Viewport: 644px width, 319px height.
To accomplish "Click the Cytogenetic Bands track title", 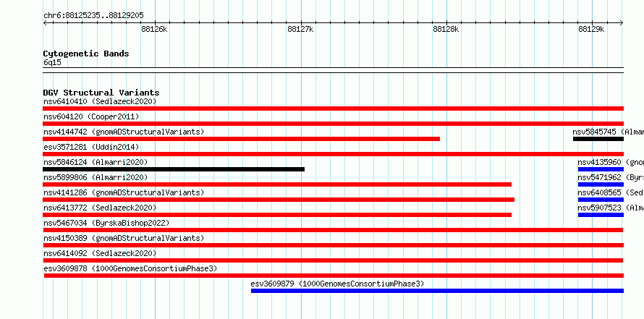I will click(x=86, y=54).
